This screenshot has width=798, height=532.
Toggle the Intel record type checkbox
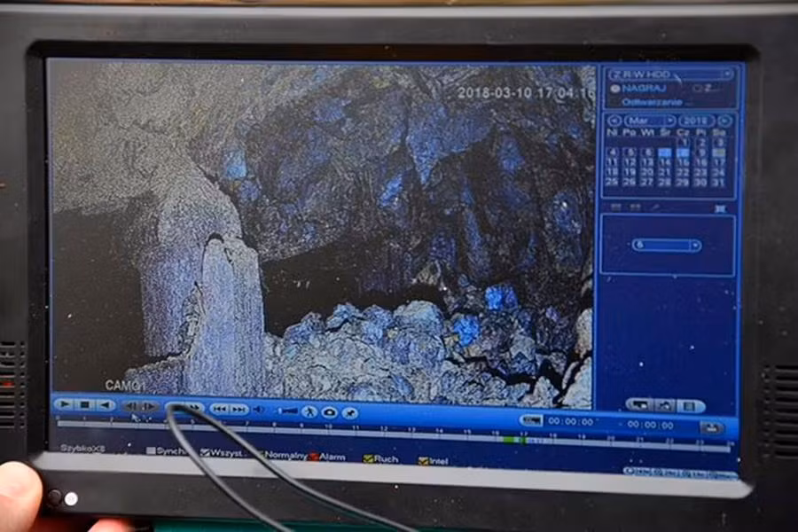point(423,460)
